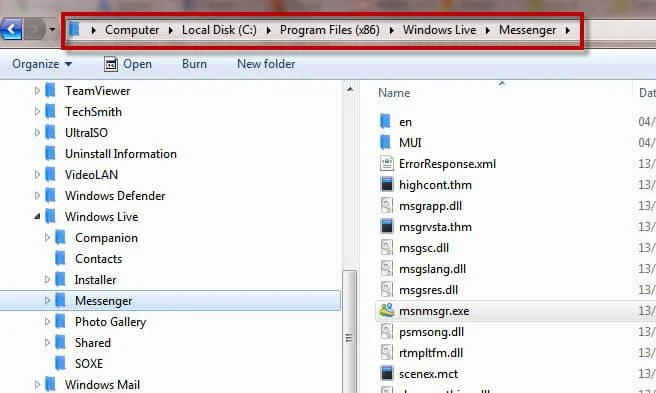Viewport: 656px width, 393px height.
Task: Click the msgrapp.dll file icon
Action: click(x=387, y=205)
